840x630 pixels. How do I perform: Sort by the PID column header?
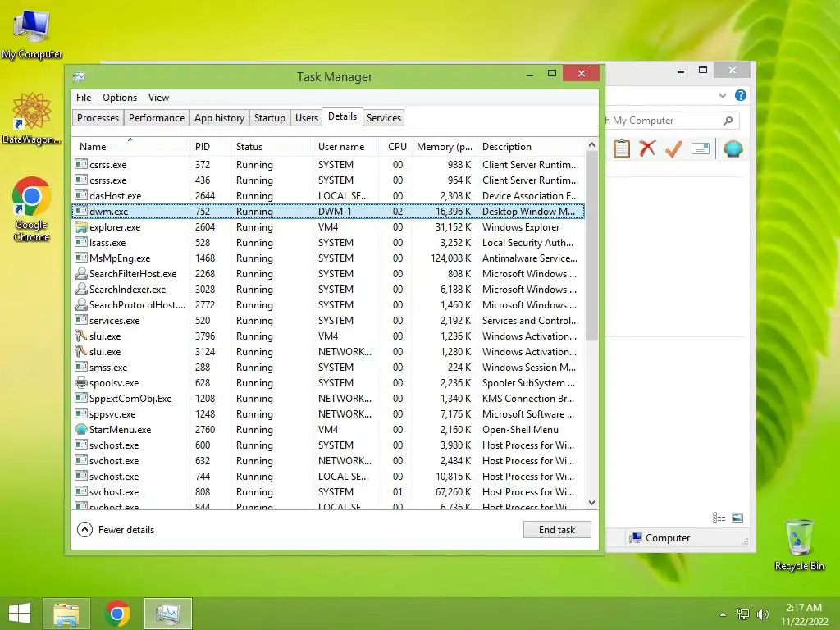(x=209, y=146)
